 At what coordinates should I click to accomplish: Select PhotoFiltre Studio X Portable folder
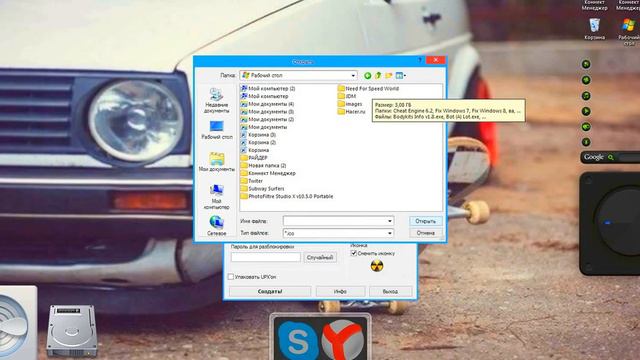point(287,196)
